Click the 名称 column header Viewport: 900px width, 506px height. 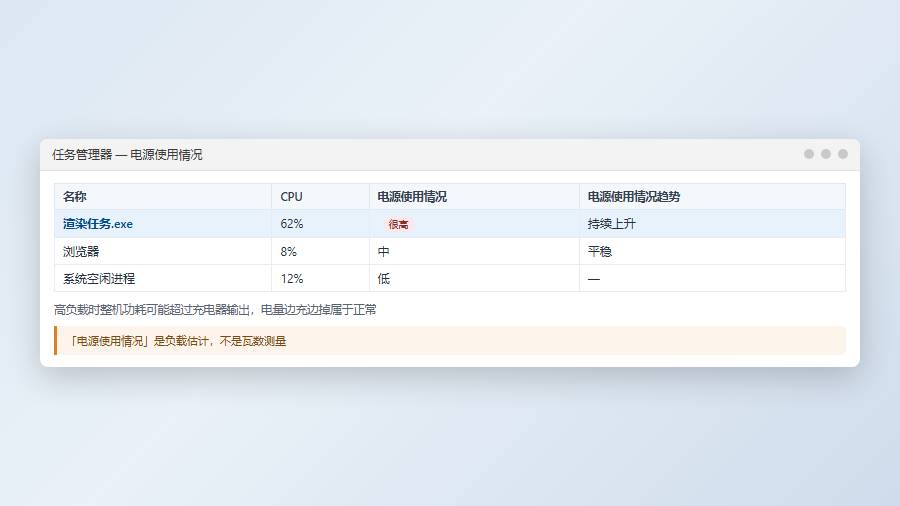coord(162,197)
